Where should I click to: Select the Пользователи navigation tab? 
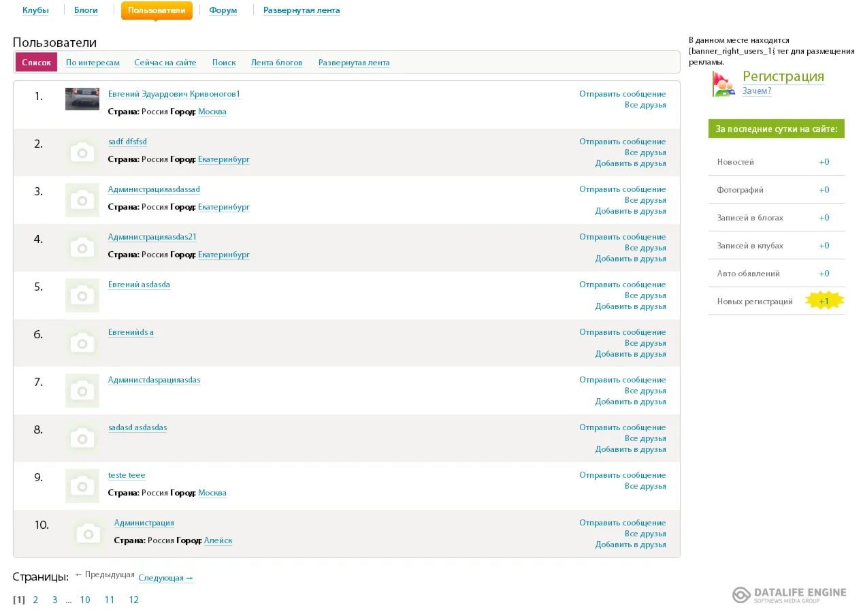pyautogui.click(x=157, y=10)
